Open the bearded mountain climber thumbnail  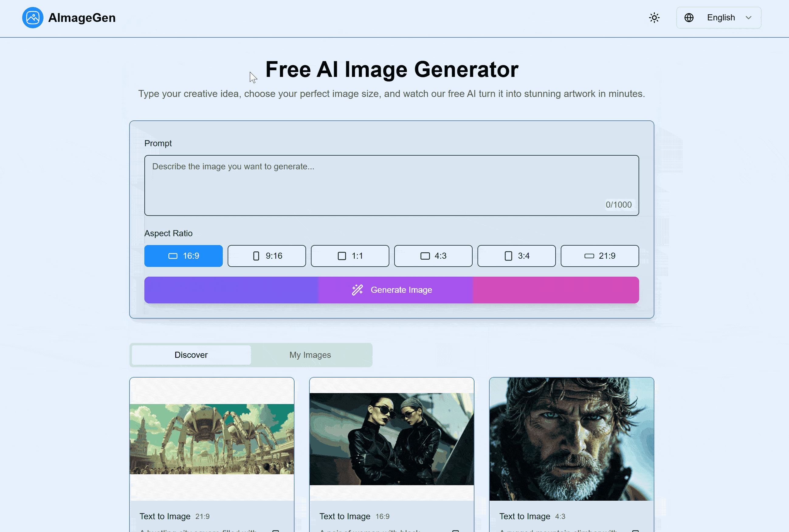coord(571,438)
